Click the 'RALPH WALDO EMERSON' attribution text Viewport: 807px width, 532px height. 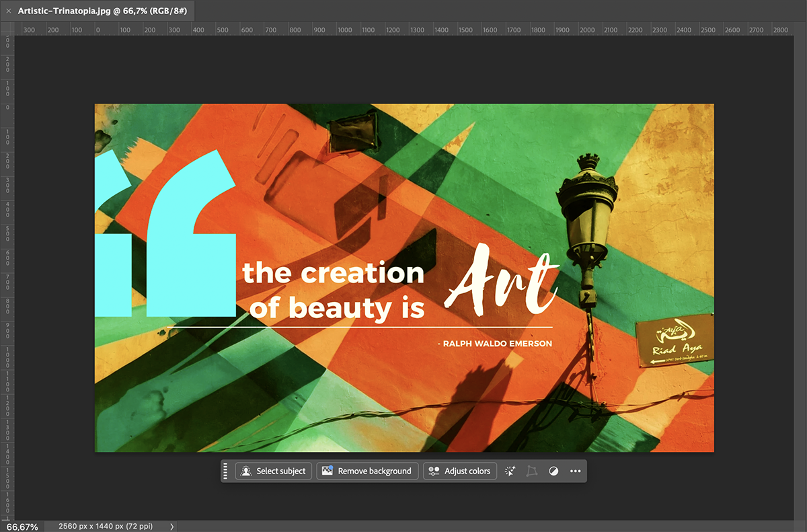(x=494, y=344)
